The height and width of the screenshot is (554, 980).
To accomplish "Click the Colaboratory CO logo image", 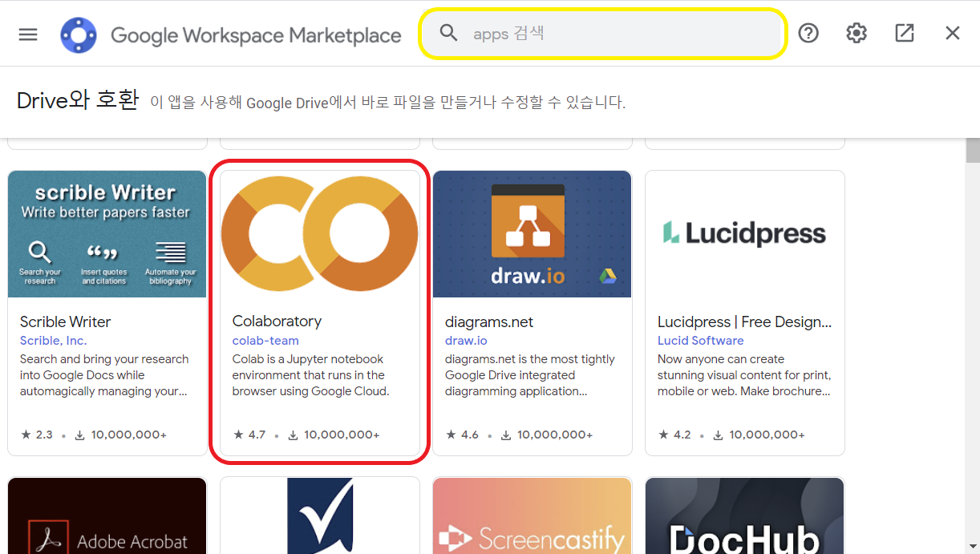I will click(320, 233).
